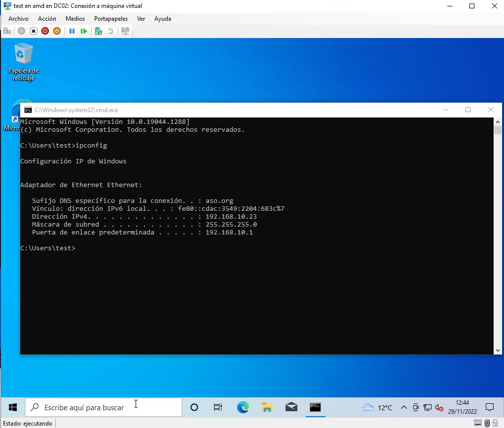Pause the virtual machine
Viewport: 504px width, 428px height.
click(x=72, y=31)
